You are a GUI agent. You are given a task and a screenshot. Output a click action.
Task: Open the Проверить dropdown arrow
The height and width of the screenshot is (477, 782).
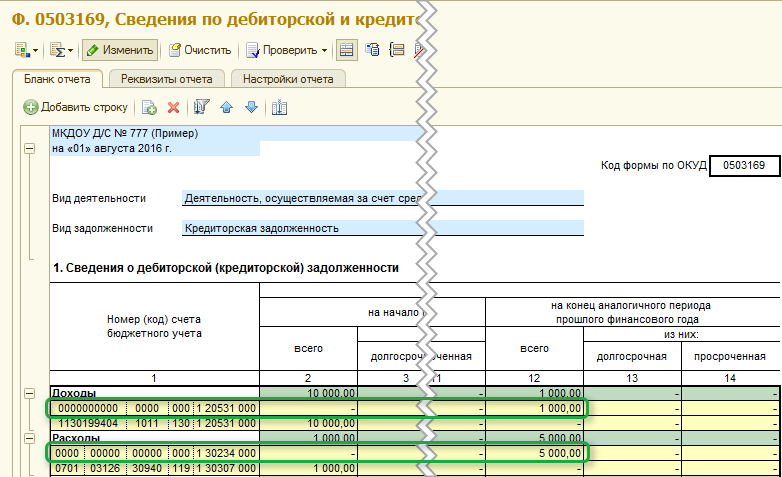pos(324,50)
